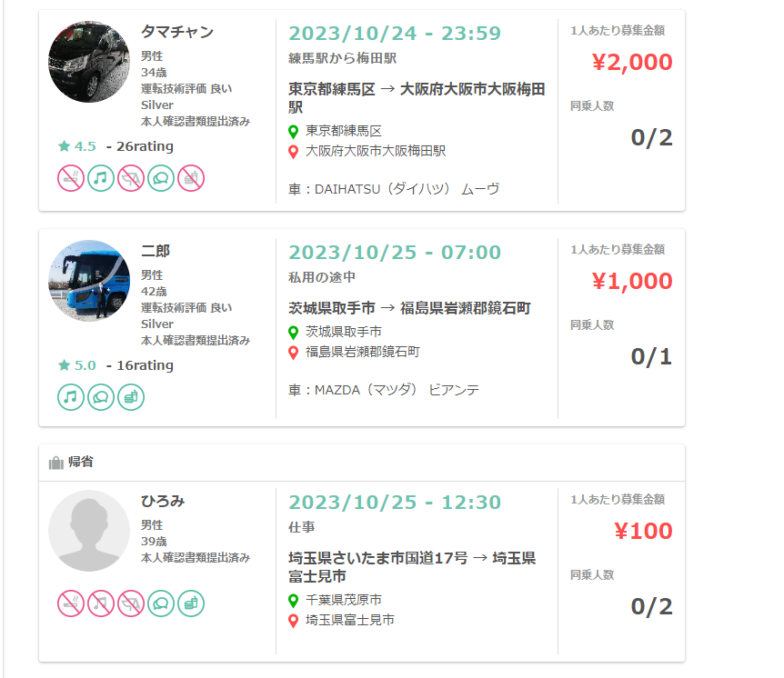Open ride departing 2023/10/24 - 23:59
The width and height of the screenshot is (784, 678).
tap(395, 34)
